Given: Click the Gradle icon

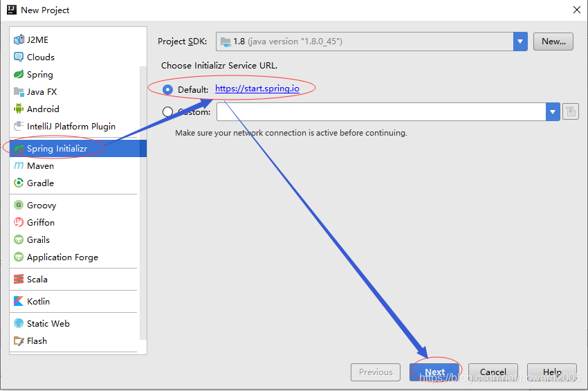Looking at the screenshot, I should click(x=19, y=183).
